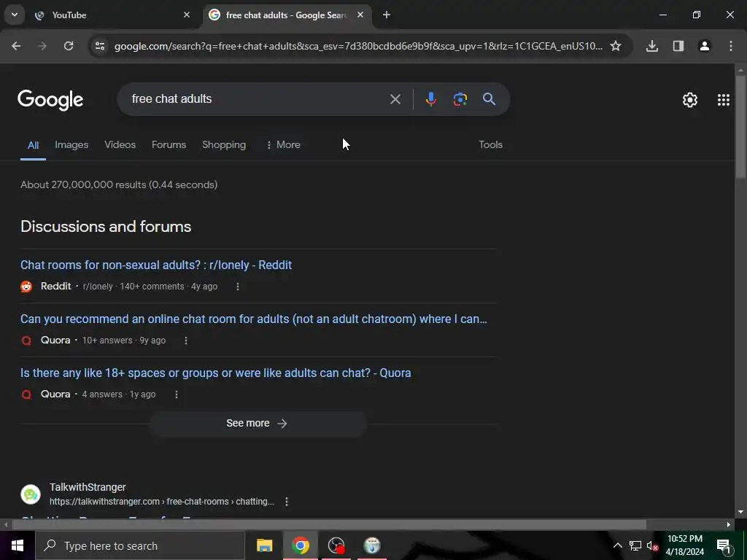Viewport: 747px width, 560px height.
Task: Open Google Lens image search icon
Action: click(x=460, y=99)
